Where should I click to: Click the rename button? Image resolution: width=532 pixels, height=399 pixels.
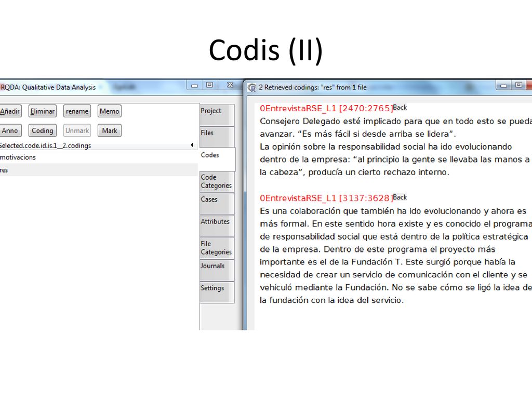(77, 111)
